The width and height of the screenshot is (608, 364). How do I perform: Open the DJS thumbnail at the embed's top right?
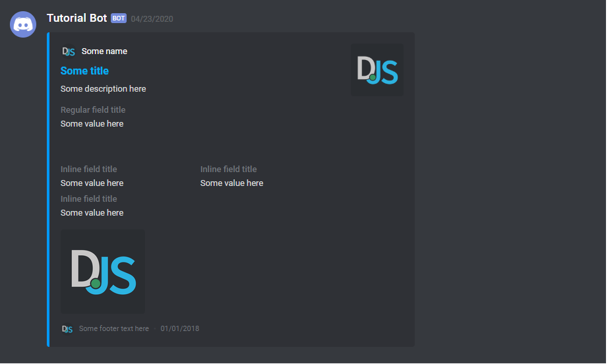point(377,70)
